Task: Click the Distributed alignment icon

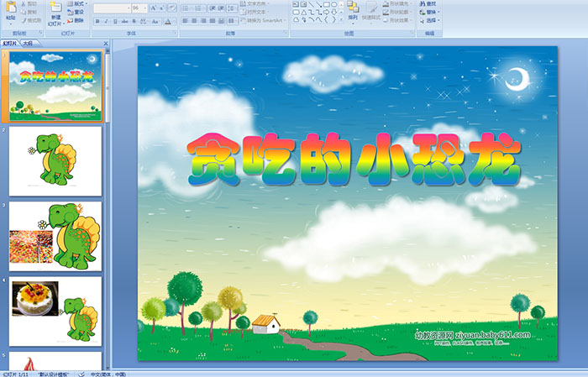Action: tap(221, 21)
